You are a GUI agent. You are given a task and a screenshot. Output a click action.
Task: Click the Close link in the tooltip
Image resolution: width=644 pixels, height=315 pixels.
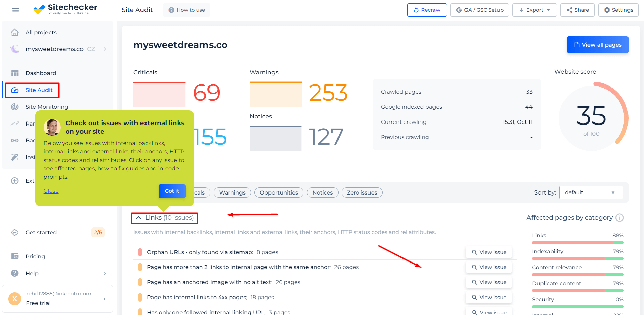[x=51, y=191]
